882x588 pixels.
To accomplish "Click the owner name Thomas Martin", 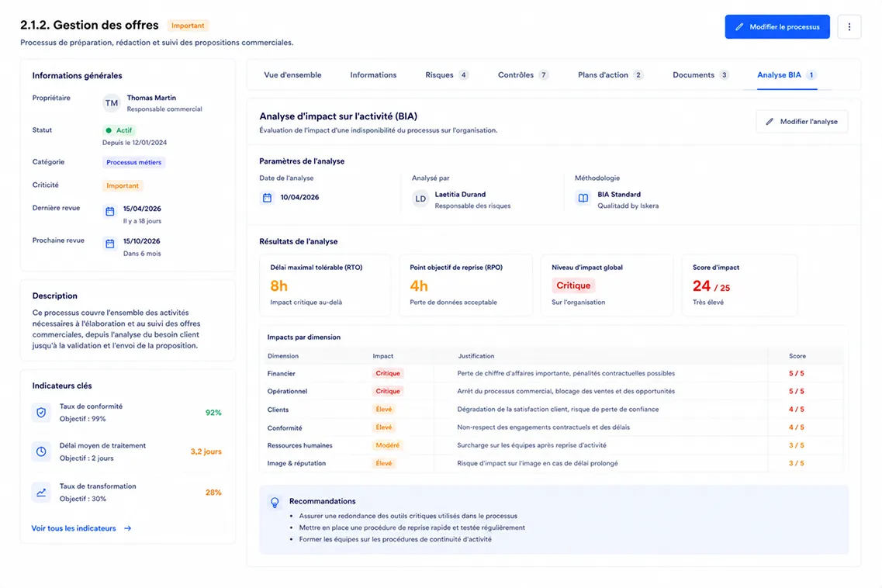I will click(151, 98).
